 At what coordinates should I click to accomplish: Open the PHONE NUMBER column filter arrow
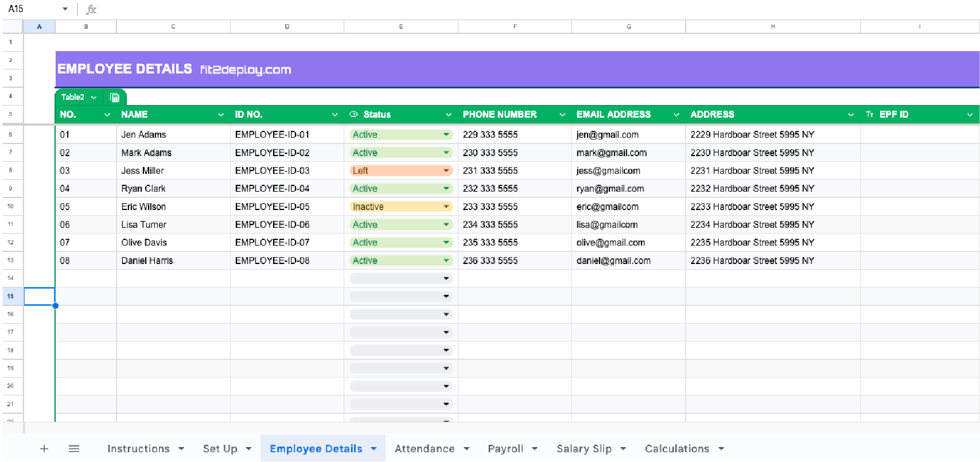(x=562, y=115)
